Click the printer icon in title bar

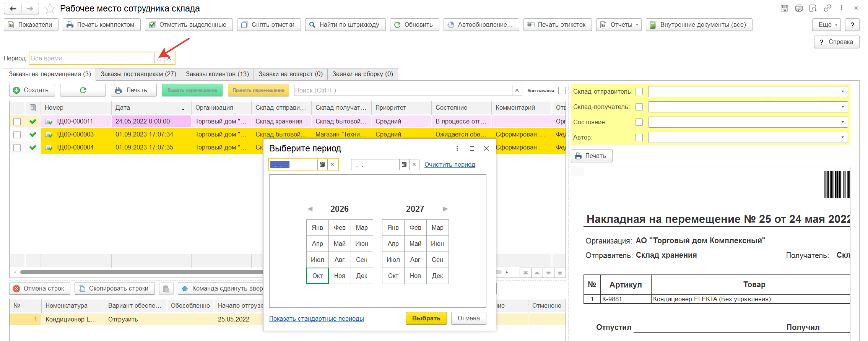(x=799, y=8)
